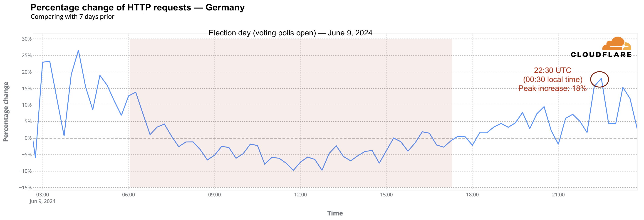
Task: Select the 'Peak increase: 18%' label
Action: 552,88
